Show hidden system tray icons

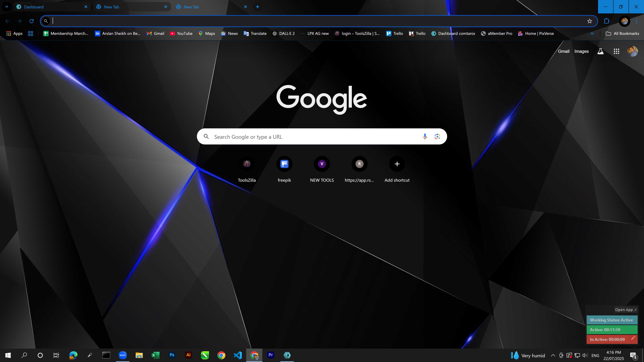(x=553, y=355)
